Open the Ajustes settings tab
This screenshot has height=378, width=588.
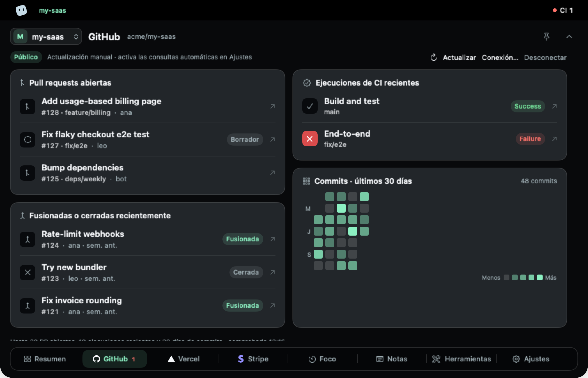click(531, 359)
